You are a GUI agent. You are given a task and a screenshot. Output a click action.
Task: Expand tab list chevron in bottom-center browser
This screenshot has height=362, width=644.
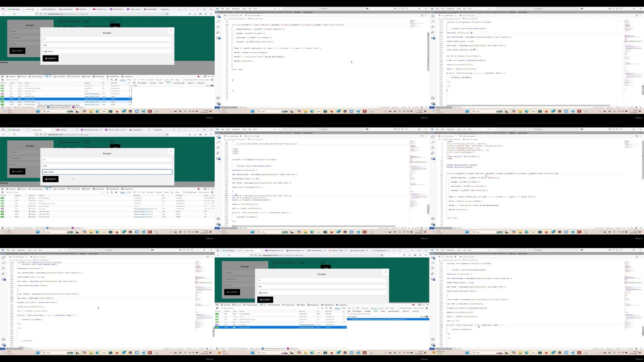[x=400, y=250]
